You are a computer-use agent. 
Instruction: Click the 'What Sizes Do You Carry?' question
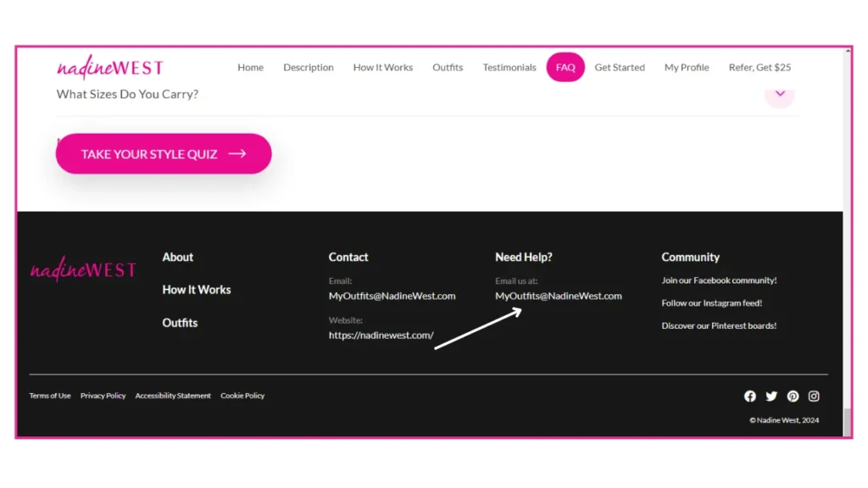[x=127, y=94]
